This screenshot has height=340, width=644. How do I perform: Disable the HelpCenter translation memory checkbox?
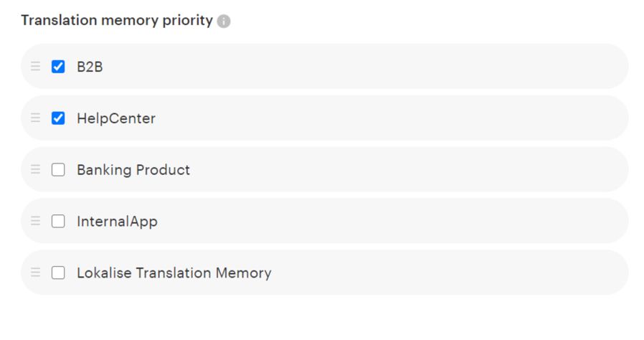click(58, 118)
